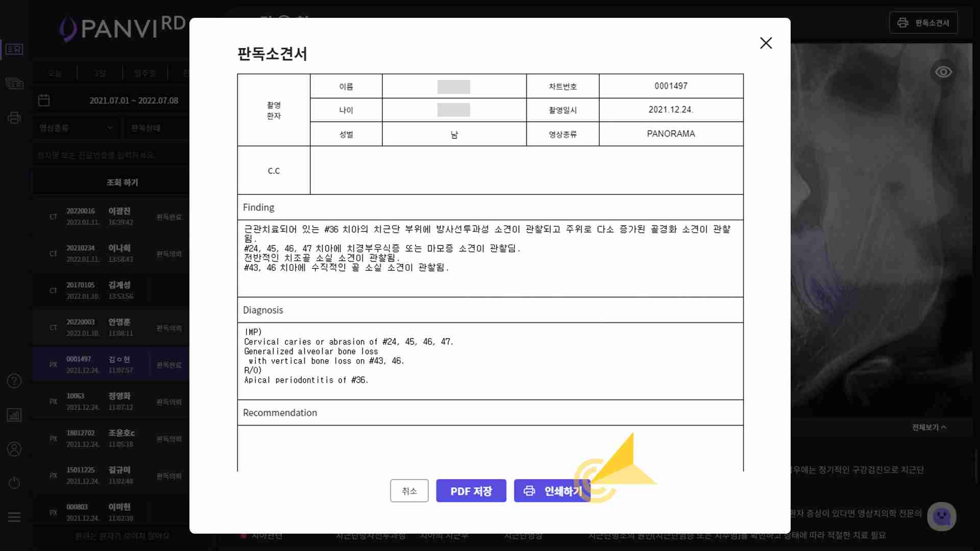Select patient row 안명훈 20220003
980x551 pixels.
(x=111, y=328)
